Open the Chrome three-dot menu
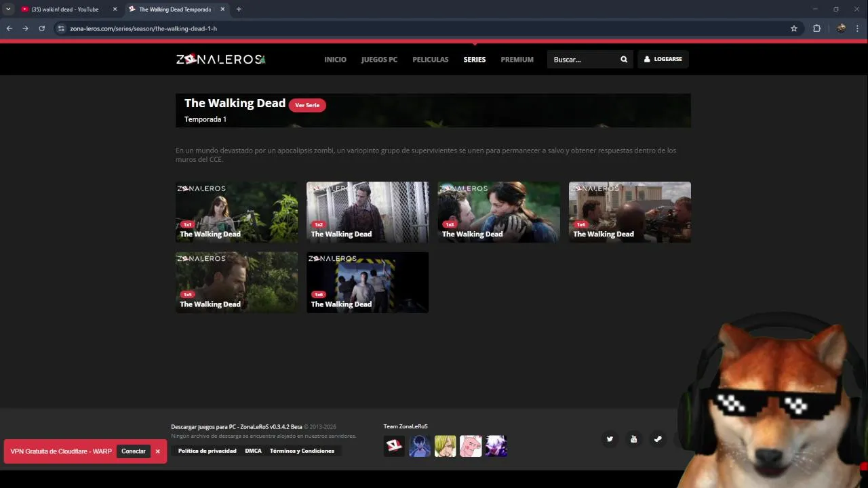 (858, 28)
